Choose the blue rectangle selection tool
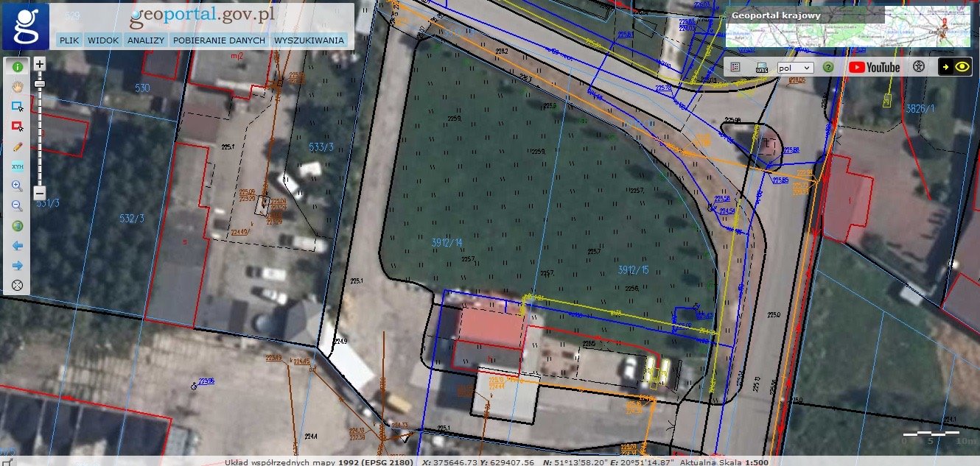Screen dimensions: 980x466 [17, 106]
